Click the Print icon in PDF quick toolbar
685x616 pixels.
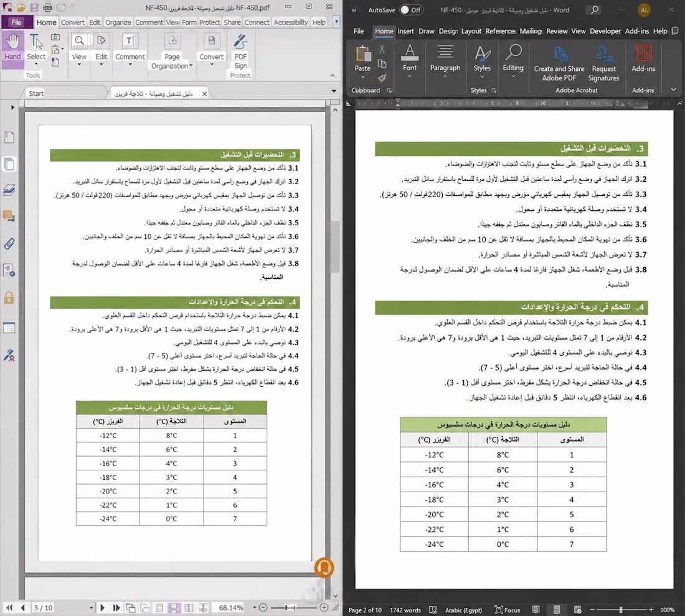pos(47,7)
